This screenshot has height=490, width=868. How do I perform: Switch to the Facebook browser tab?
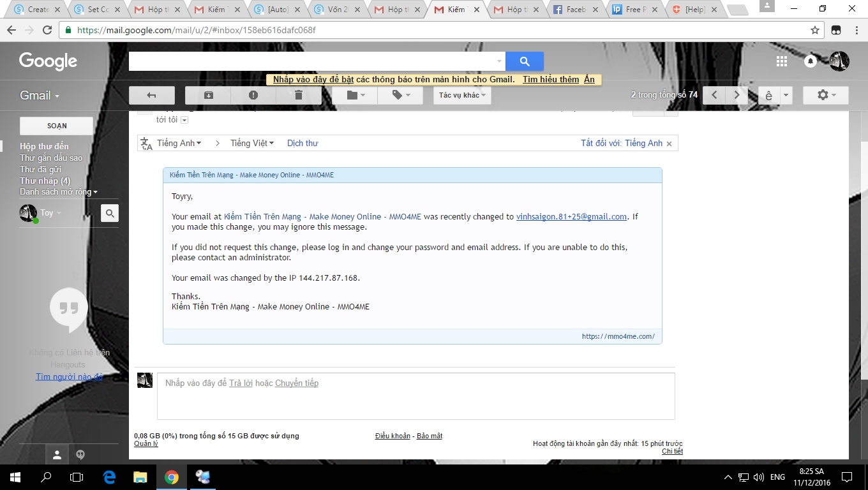point(577,10)
